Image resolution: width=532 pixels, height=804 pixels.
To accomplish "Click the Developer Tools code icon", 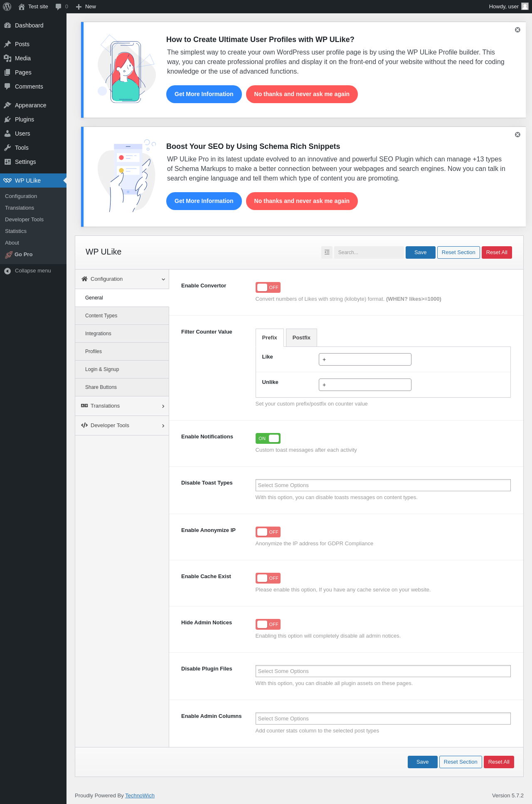I will point(84,426).
